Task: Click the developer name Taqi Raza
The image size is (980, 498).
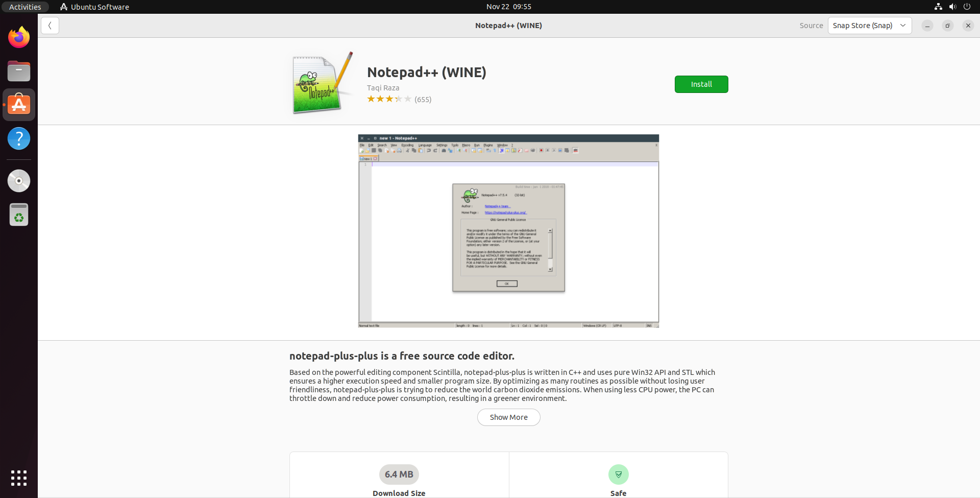Action: [383, 88]
